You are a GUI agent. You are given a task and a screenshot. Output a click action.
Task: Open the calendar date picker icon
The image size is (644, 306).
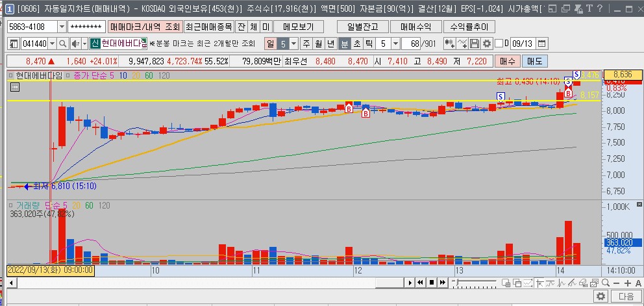(541, 44)
